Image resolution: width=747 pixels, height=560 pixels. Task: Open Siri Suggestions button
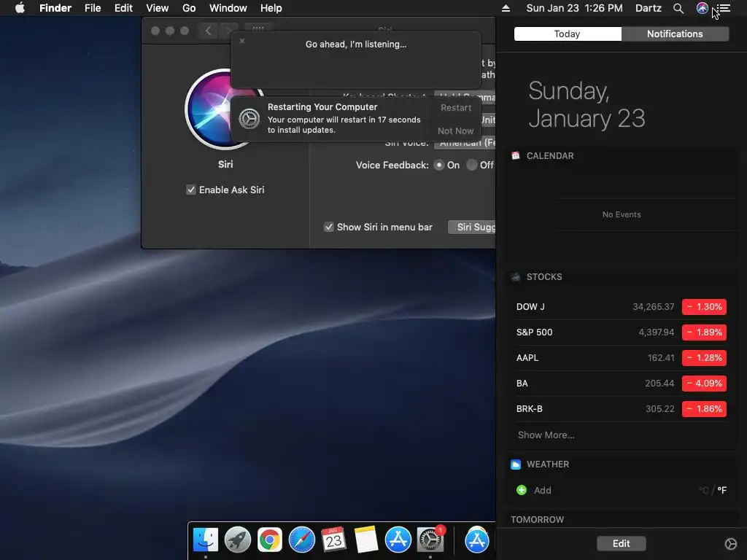(472, 227)
